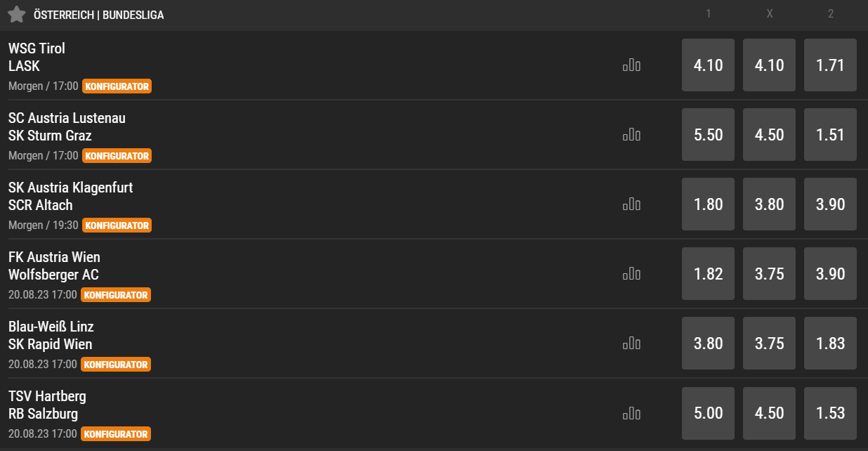Favorite the Österreich Bundesliga star icon
This screenshot has width=868, height=451.
(17, 15)
